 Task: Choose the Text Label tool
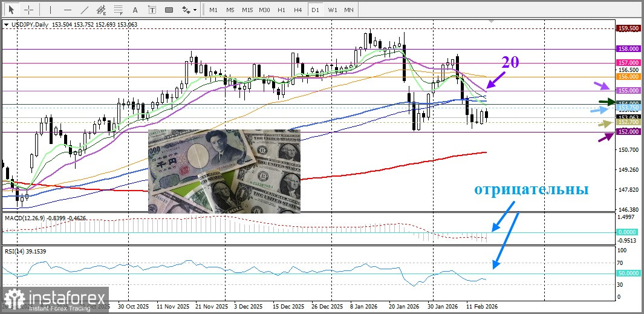[152, 10]
